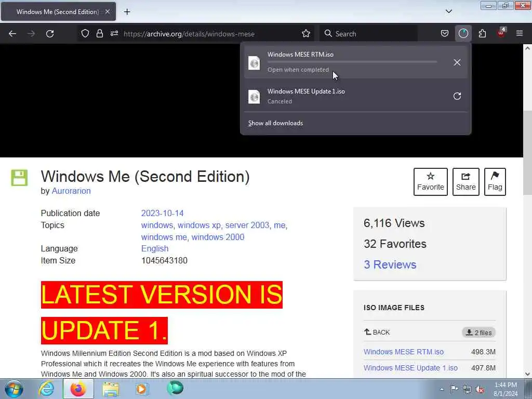
Task: Cancel Windows MESE RTM.iso download
Action: click(457, 62)
